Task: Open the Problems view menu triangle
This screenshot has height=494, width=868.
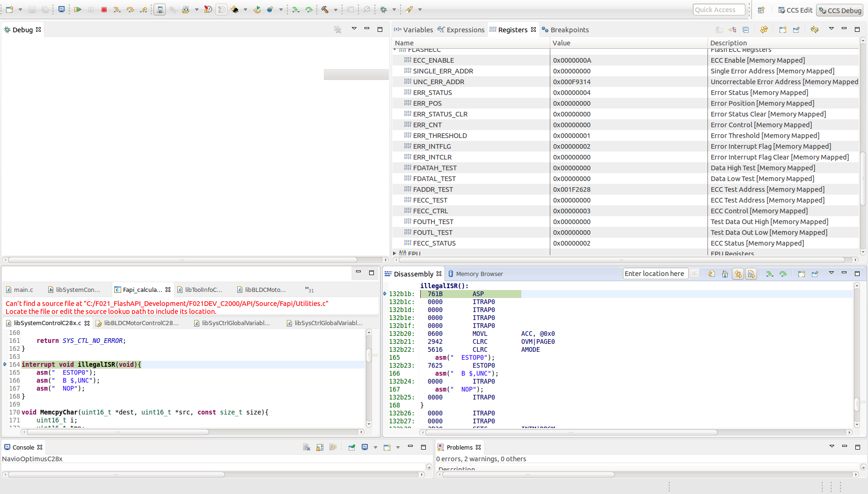Action: point(832,446)
